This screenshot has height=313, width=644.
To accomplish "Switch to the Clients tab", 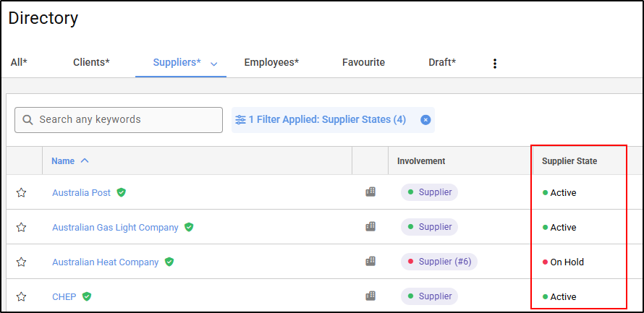I will (x=91, y=63).
